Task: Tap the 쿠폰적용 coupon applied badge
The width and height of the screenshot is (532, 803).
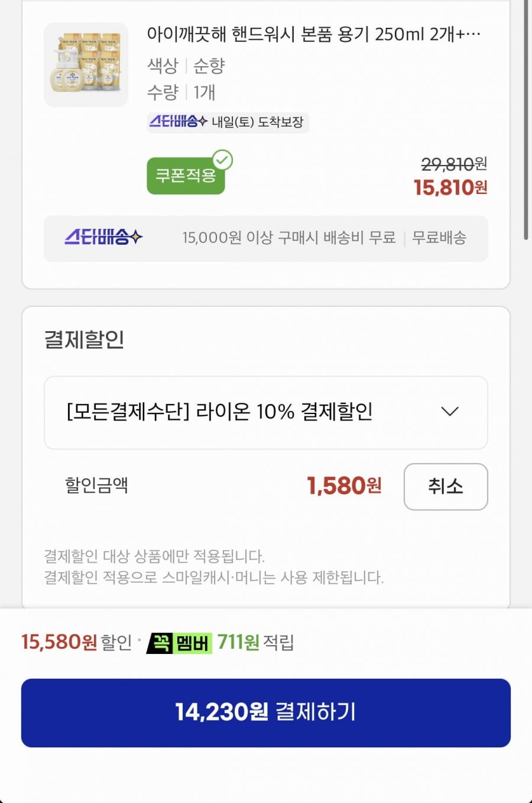Action: coord(186,176)
